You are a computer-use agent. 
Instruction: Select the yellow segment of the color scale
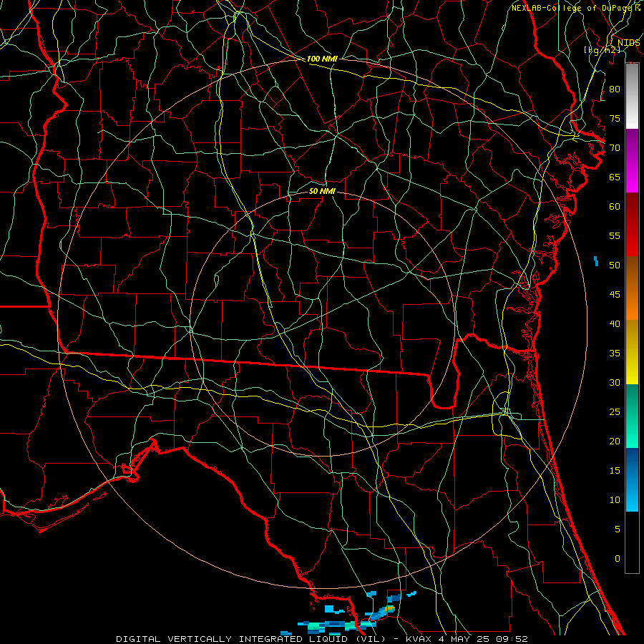point(632,352)
